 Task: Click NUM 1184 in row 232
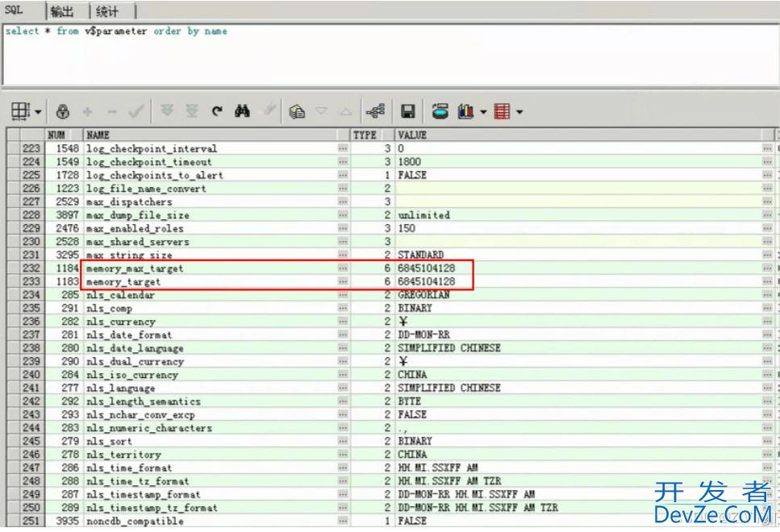pos(68,268)
